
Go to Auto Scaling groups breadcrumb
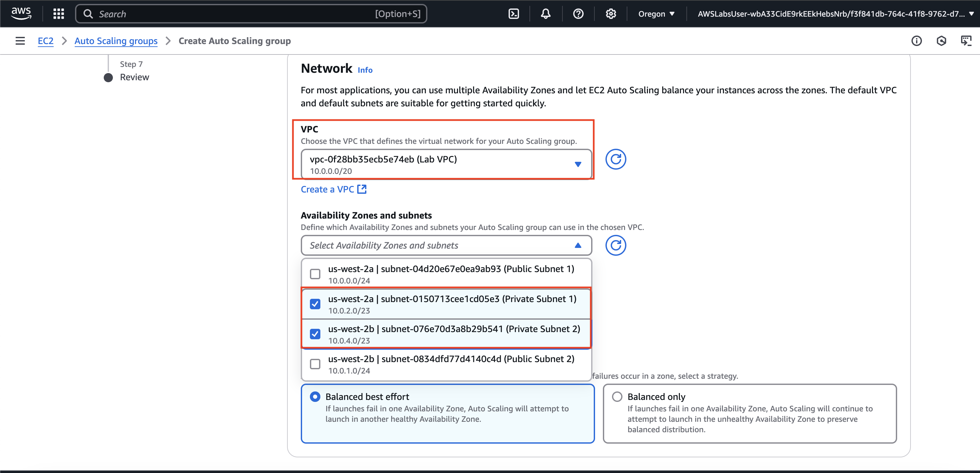coord(116,41)
